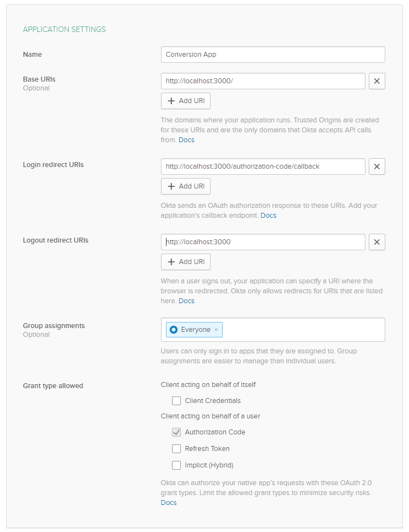Add URI under Login redirect URIs
Image resolution: width=409 pixels, height=532 pixels.
click(186, 186)
